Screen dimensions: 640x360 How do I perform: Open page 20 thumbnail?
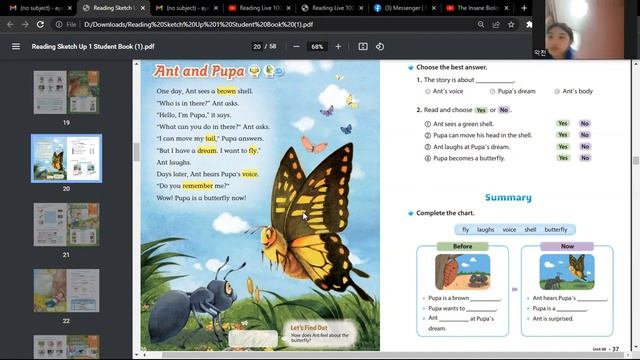click(x=67, y=158)
